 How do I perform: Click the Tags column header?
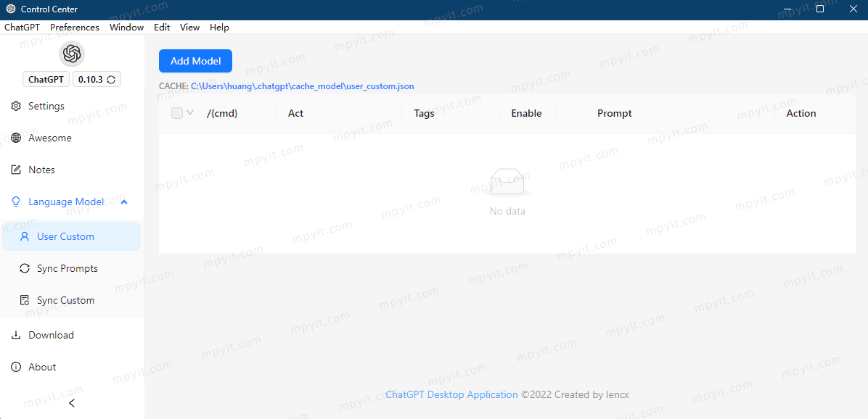point(424,113)
